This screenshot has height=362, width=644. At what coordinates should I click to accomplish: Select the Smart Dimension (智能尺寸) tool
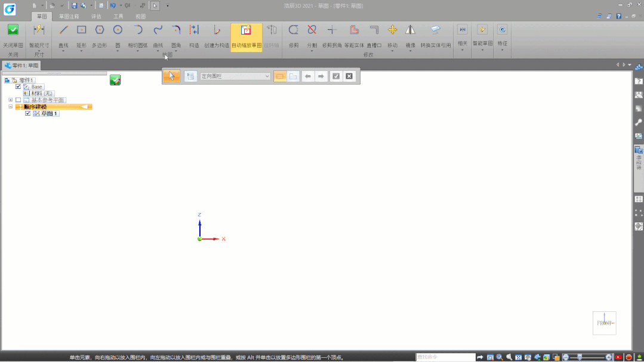pyautogui.click(x=39, y=35)
